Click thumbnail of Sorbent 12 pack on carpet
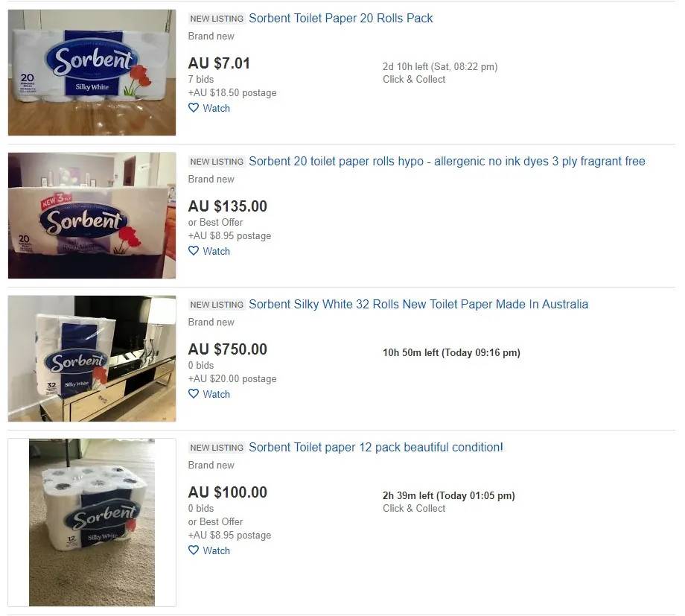This screenshot has width=685, height=616. [x=92, y=522]
